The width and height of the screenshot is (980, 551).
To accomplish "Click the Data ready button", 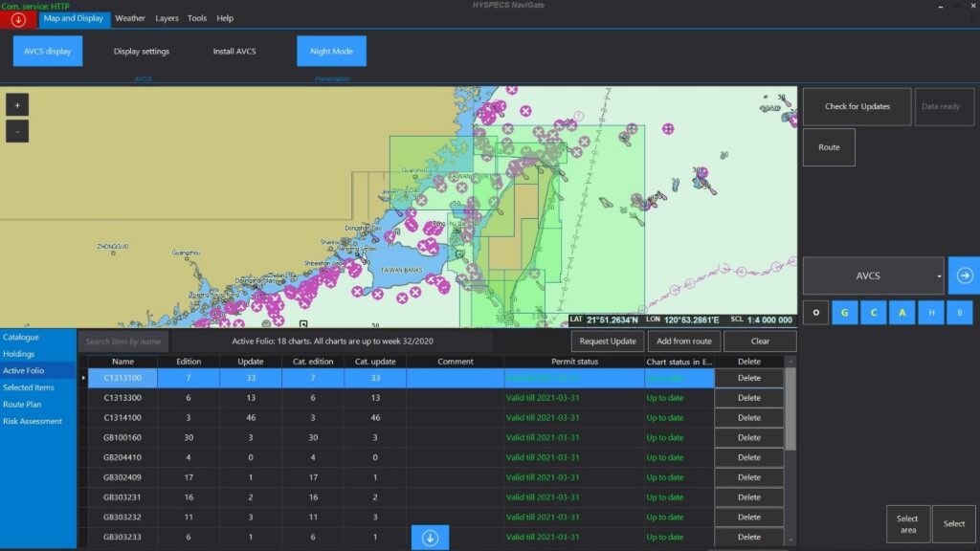I will [x=945, y=106].
